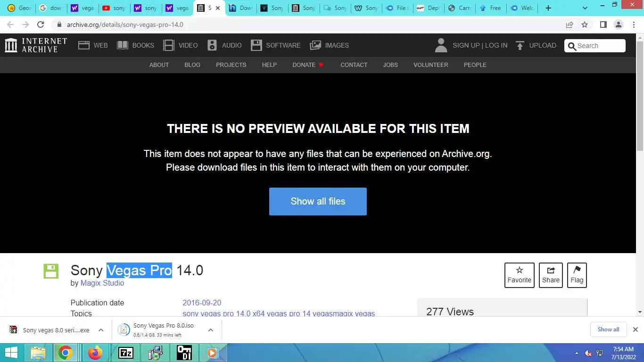Open the IMAGES media section
This screenshot has height=362, width=644.
point(329,45)
